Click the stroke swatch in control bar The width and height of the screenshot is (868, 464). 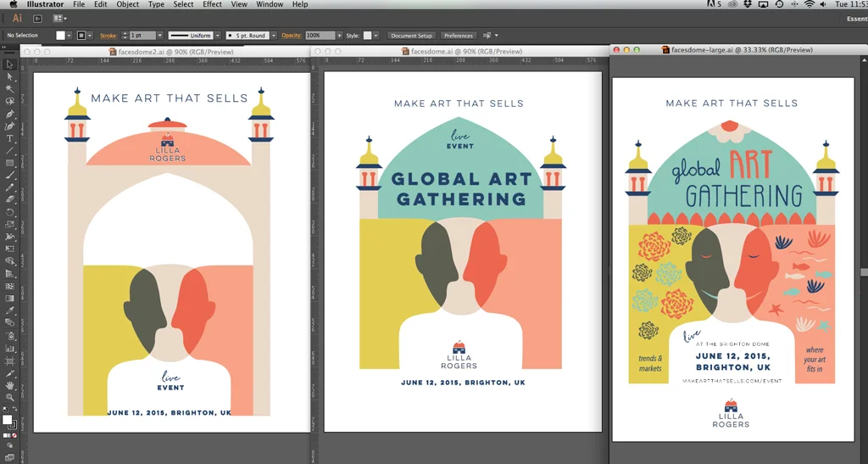coord(81,36)
